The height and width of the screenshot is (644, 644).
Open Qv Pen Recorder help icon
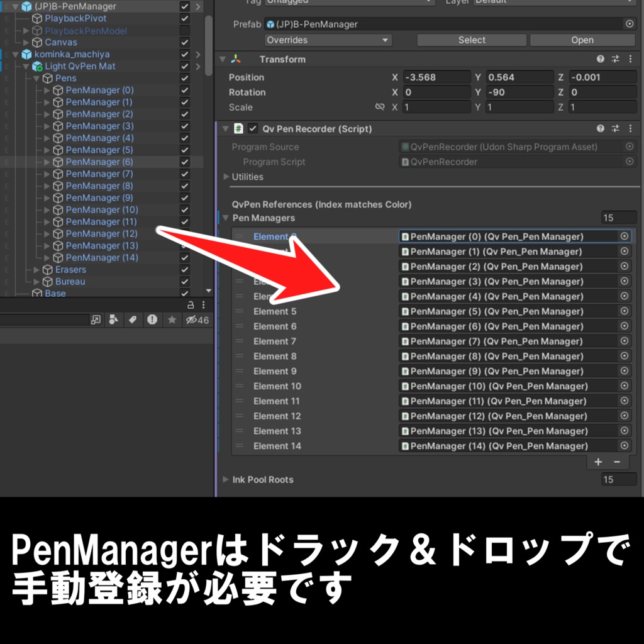tap(600, 128)
